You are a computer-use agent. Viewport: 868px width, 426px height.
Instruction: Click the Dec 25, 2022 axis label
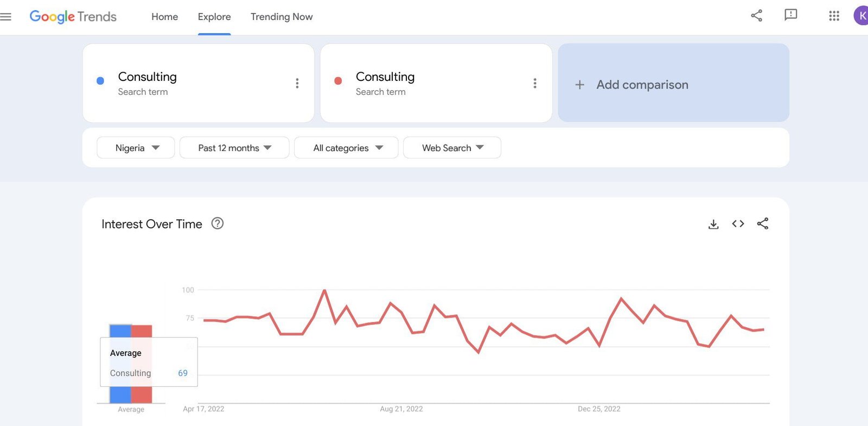tap(599, 409)
